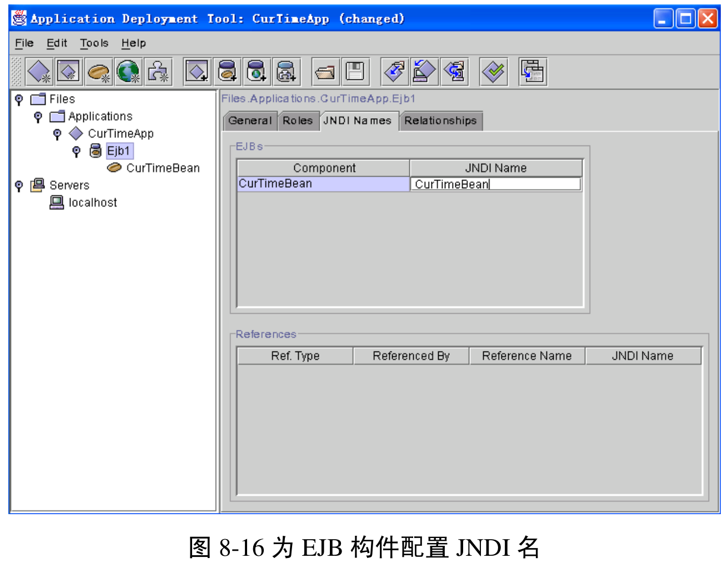Screen dimensions: 728x563
Task: Select the Servers label in tree
Action: click(x=69, y=185)
